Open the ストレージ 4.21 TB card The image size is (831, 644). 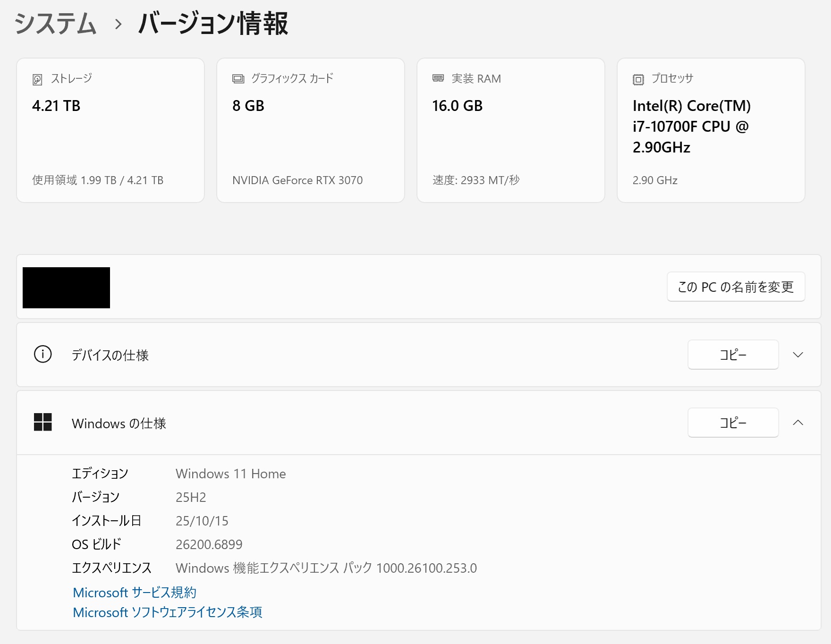coord(110,130)
